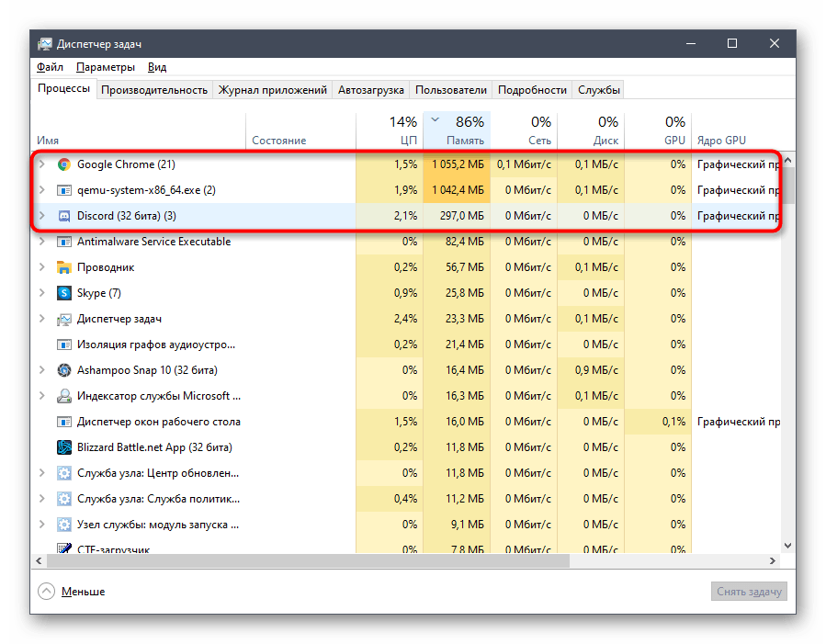Collapse details using the Меньше arrow icon
This screenshot has height=644, width=826.
[46, 591]
